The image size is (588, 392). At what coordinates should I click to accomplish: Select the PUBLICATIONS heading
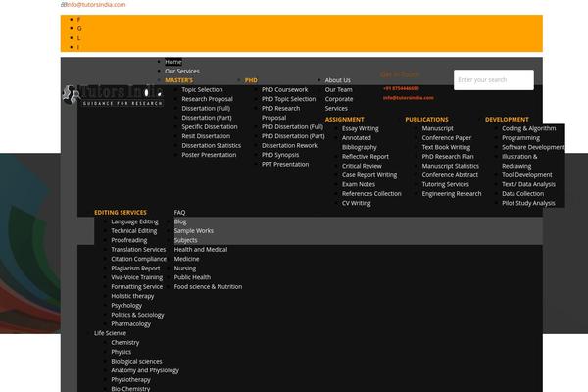[426, 120]
